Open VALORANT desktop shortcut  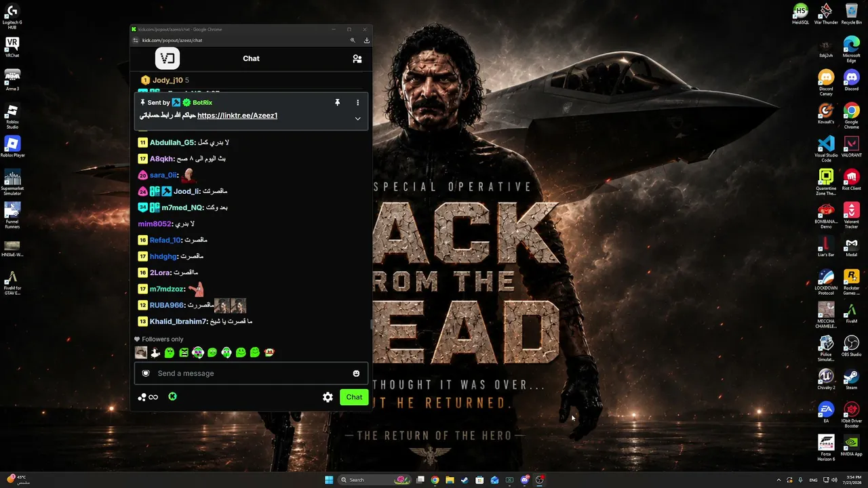852,147
